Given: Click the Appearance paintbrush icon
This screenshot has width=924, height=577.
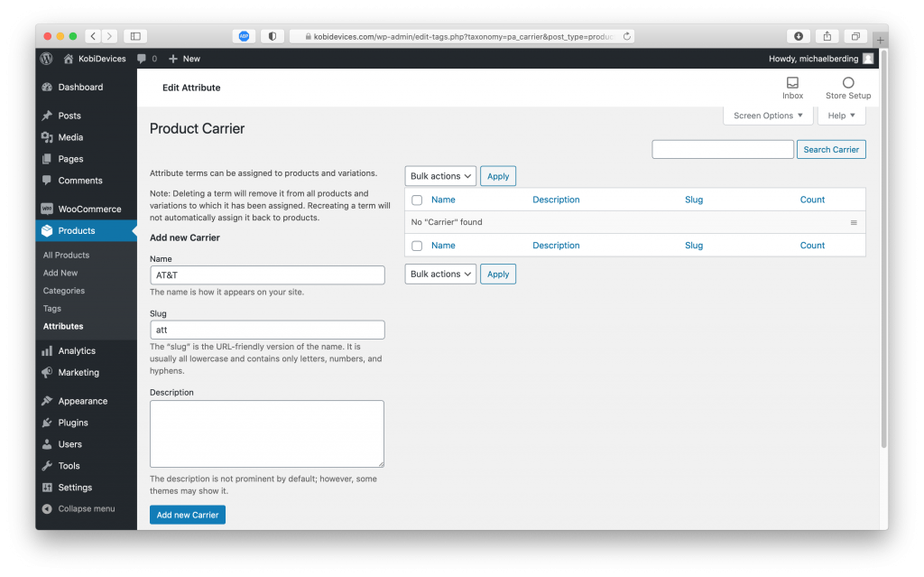Looking at the screenshot, I should pyautogui.click(x=47, y=401).
